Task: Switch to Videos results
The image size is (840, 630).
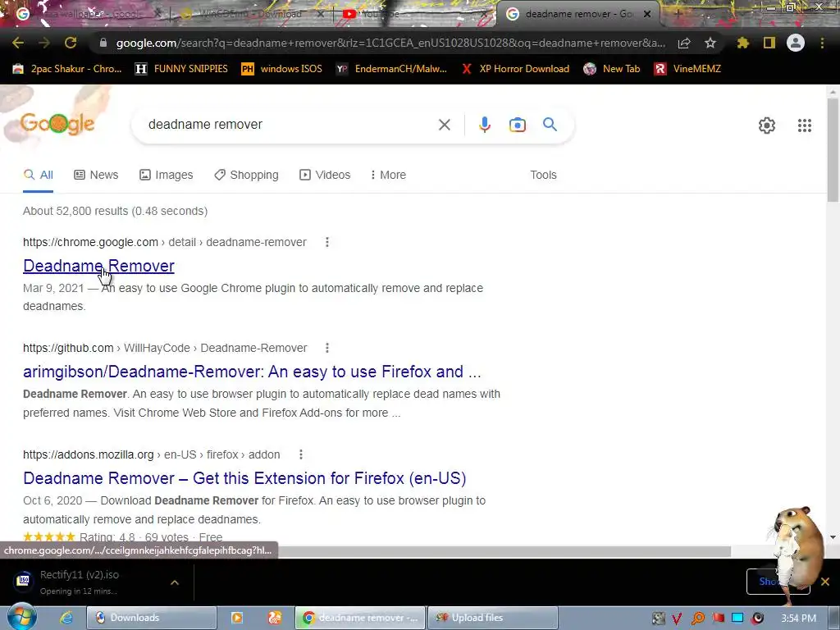Action: (x=325, y=176)
